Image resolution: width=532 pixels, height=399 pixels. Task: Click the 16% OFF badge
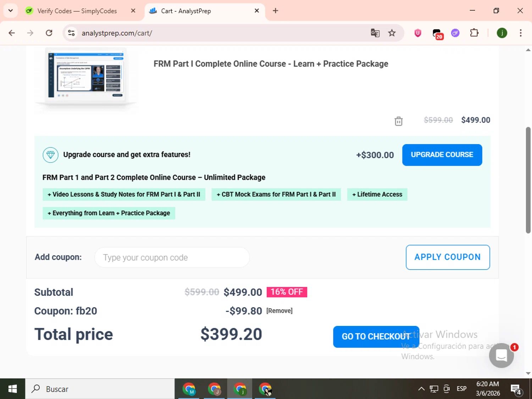(287, 292)
